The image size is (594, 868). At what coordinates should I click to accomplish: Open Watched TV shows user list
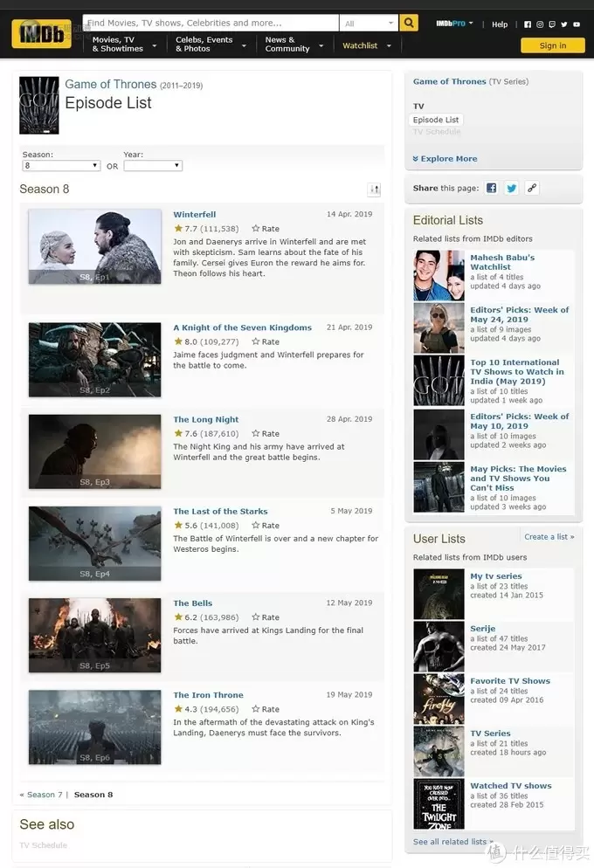pyautogui.click(x=511, y=786)
